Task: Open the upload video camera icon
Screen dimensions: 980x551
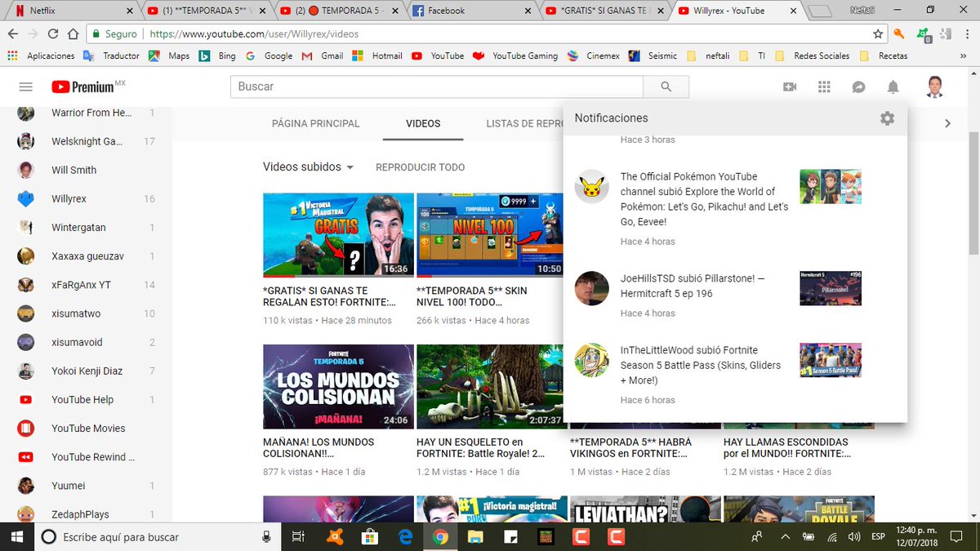Action: point(790,87)
